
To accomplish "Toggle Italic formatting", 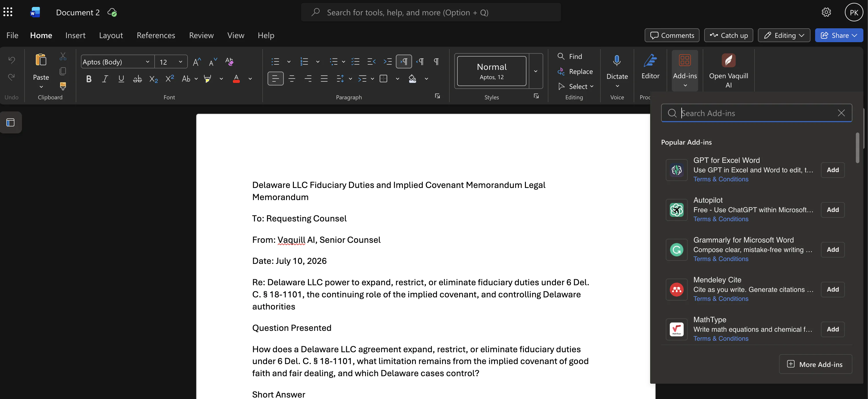I will (x=105, y=79).
